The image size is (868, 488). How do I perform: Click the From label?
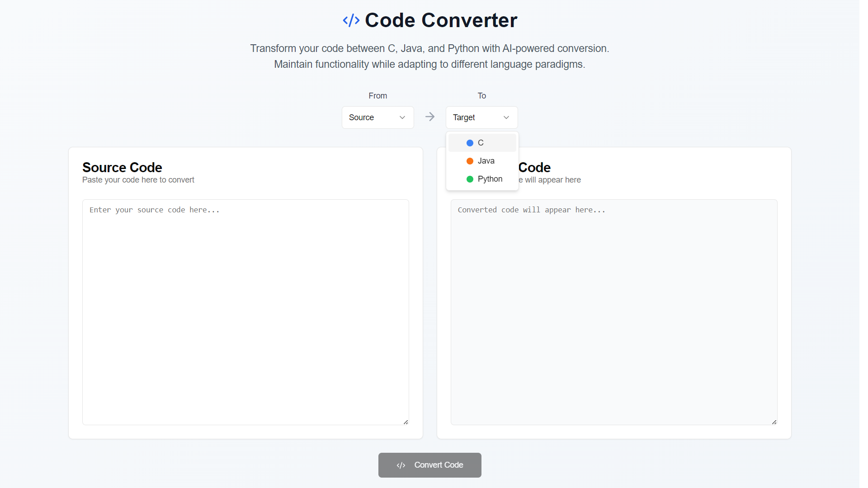click(x=377, y=96)
